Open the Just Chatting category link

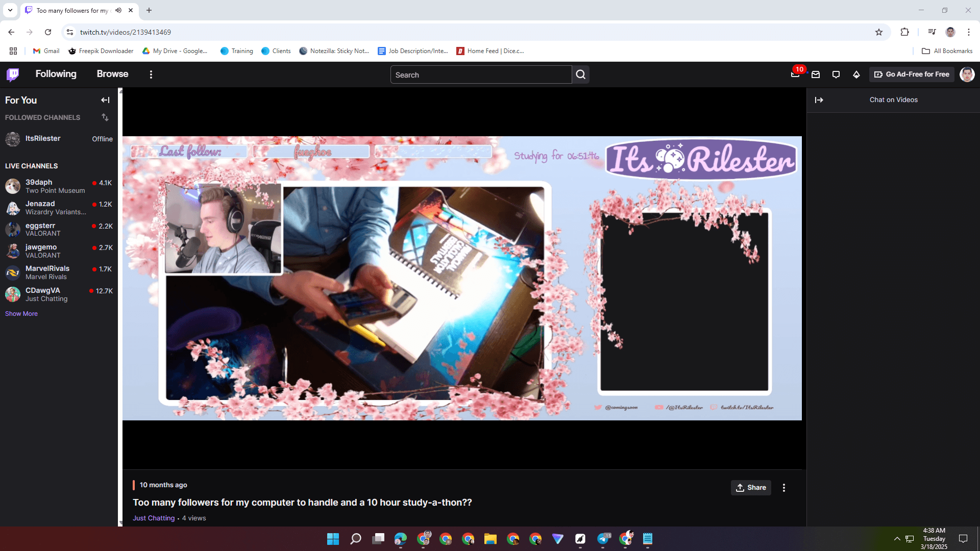click(154, 518)
